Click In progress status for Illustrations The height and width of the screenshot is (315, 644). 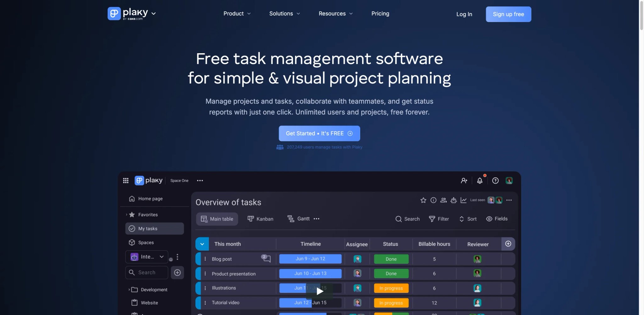[391, 288]
